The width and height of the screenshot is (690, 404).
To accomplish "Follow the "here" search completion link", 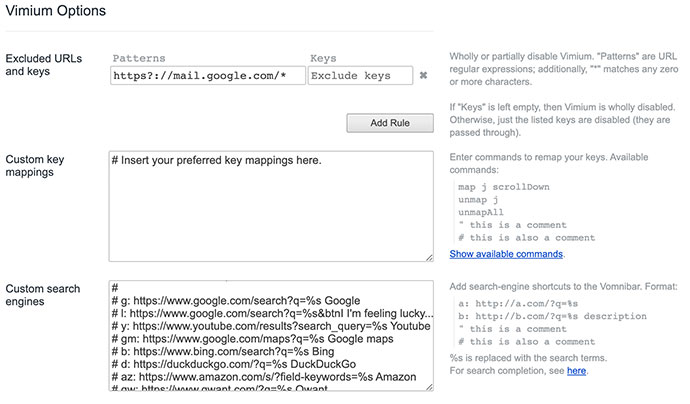I will [577, 371].
